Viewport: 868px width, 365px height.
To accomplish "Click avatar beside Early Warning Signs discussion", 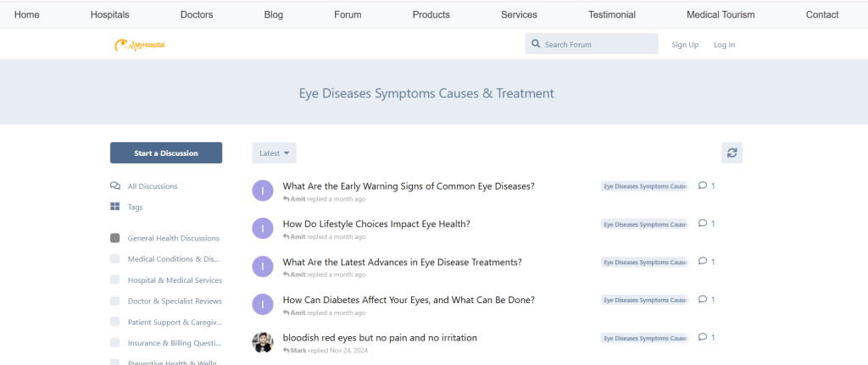I will [263, 191].
